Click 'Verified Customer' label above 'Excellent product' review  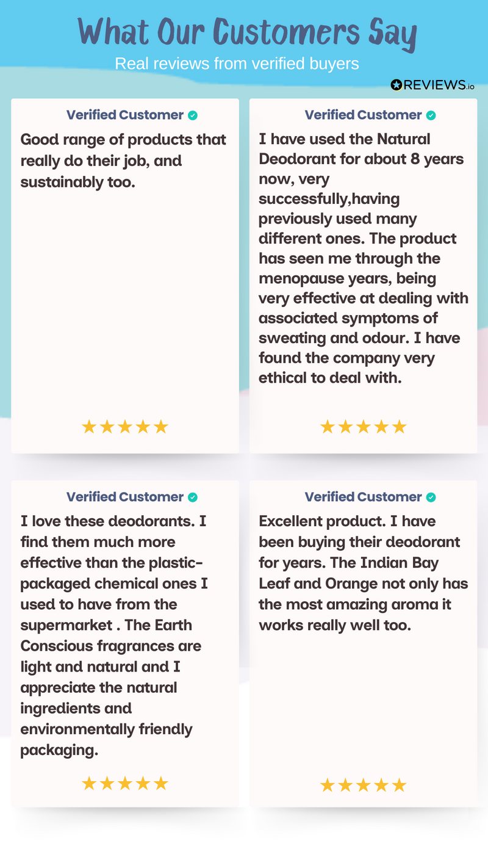tap(363, 497)
